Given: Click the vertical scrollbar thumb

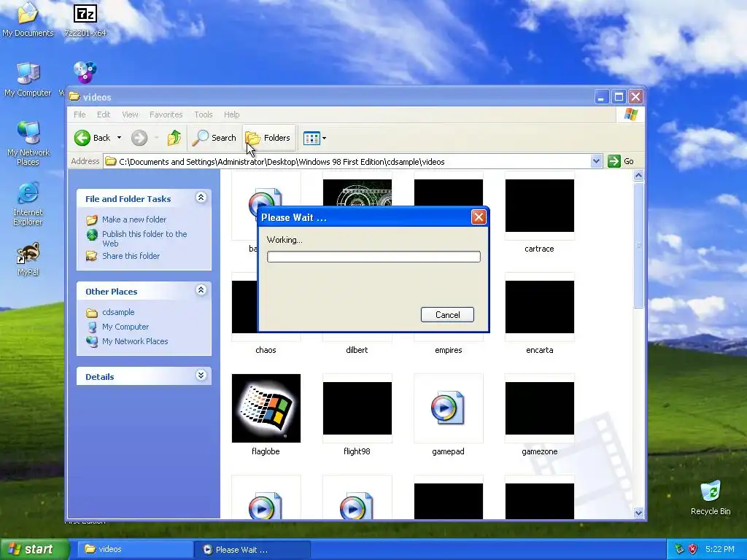Looking at the screenshot, I should 638,245.
